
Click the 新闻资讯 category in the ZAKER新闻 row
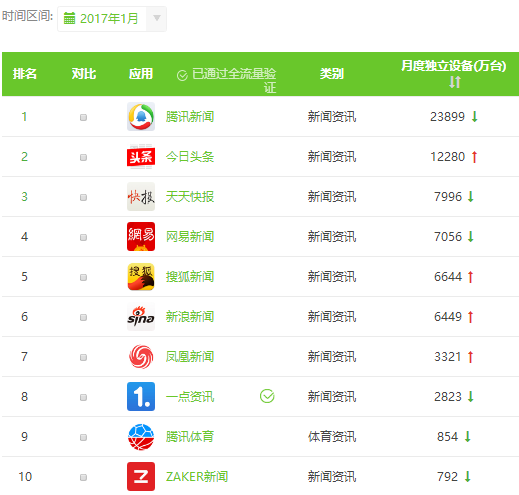click(x=332, y=477)
